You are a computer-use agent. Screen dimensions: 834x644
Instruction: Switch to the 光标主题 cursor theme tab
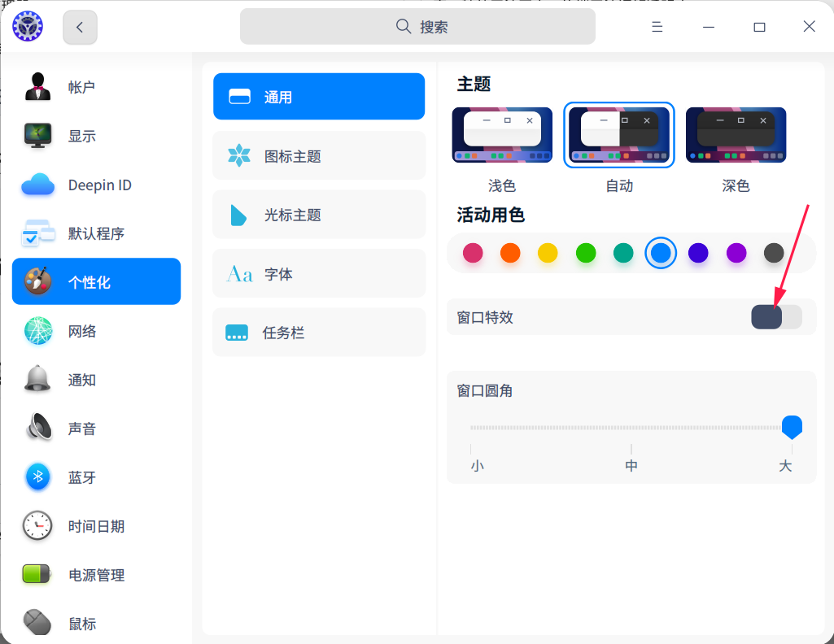[319, 215]
